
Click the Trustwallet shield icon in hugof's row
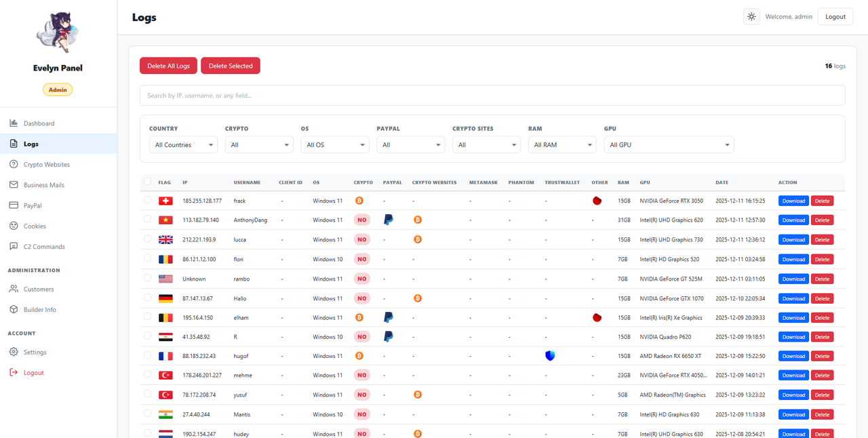click(550, 356)
